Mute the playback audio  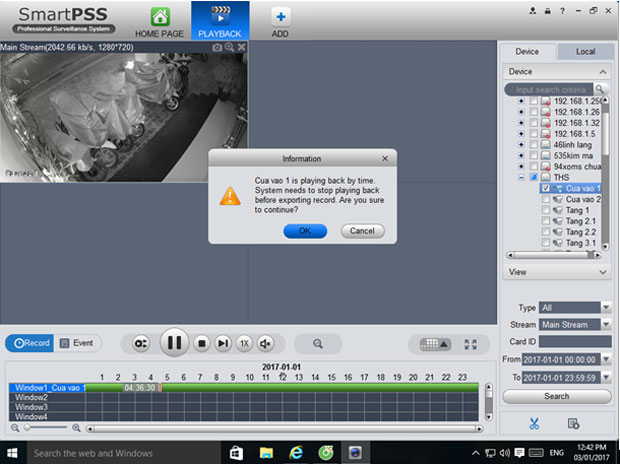(266, 343)
